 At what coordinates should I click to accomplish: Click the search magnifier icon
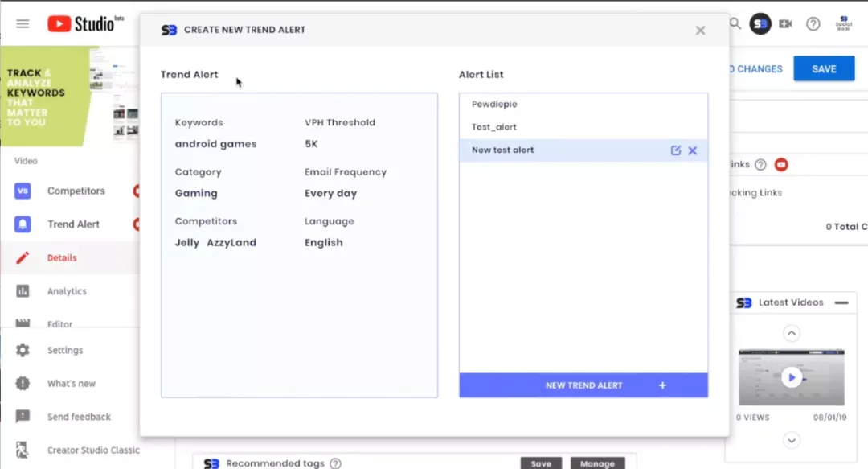tap(735, 24)
